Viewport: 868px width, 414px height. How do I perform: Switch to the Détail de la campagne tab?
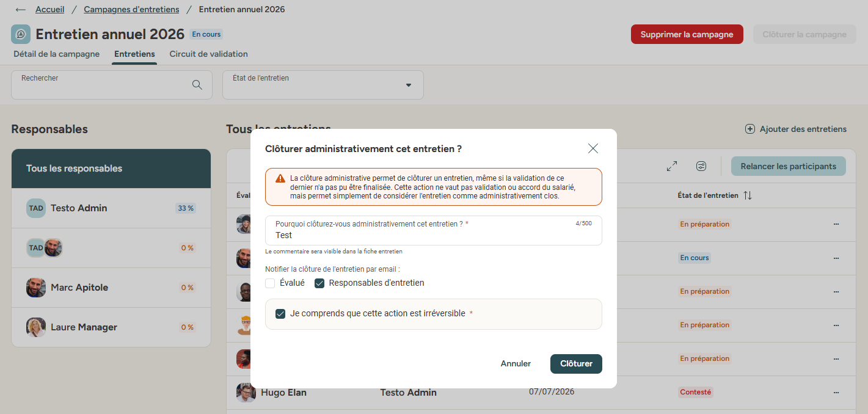click(56, 54)
